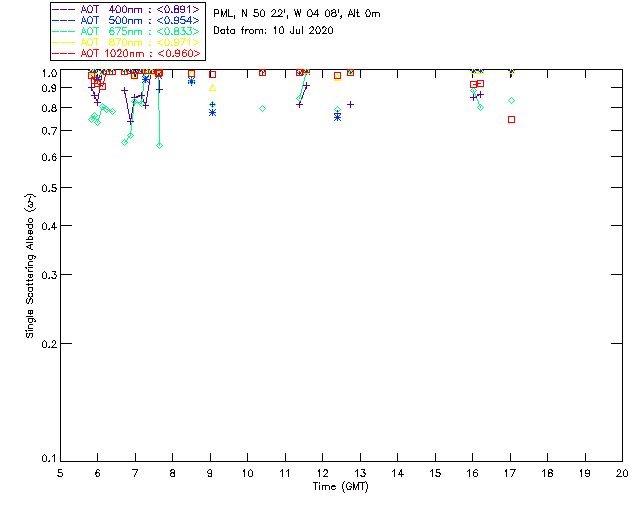
Task: Select the yellow triangle marker near hour 9
Action: point(212,88)
